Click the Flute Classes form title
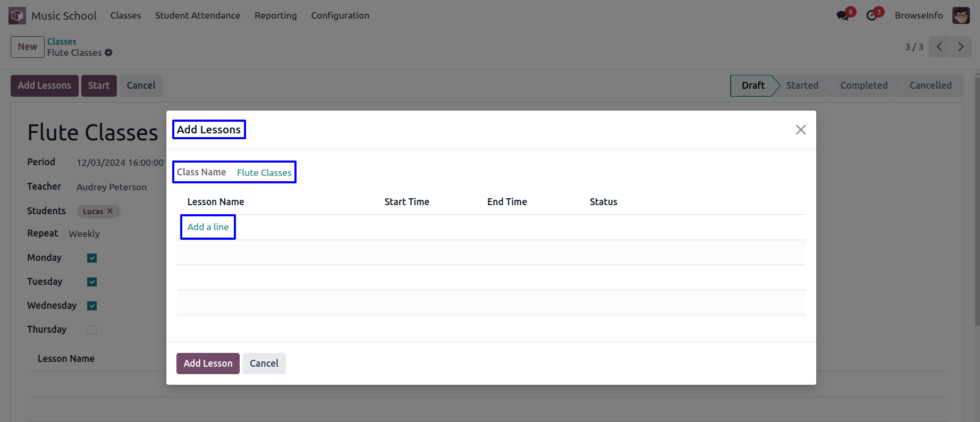Image resolution: width=980 pixels, height=422 pixels. coord(92,132)
